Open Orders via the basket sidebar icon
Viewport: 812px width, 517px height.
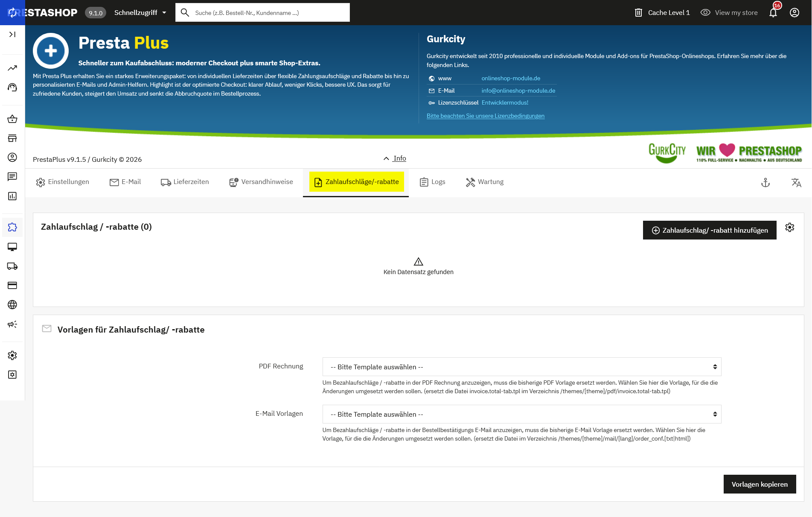[x=12, y=119]
